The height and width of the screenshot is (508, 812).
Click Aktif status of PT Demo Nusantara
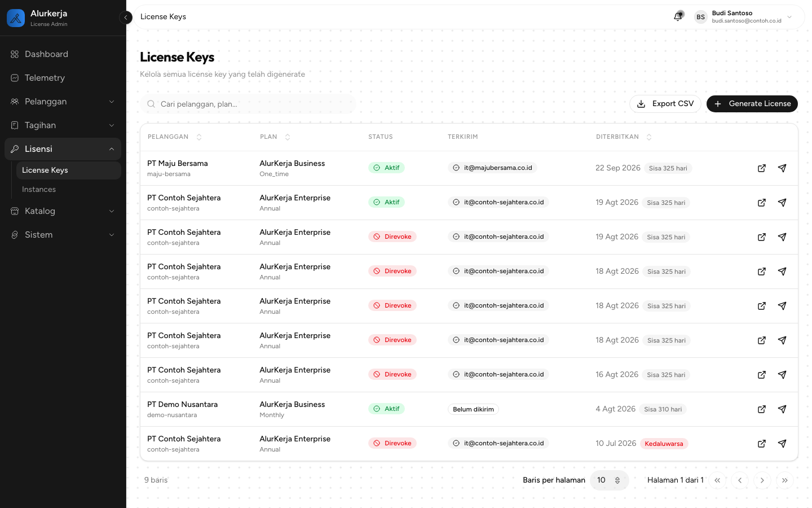pos(386,409)
